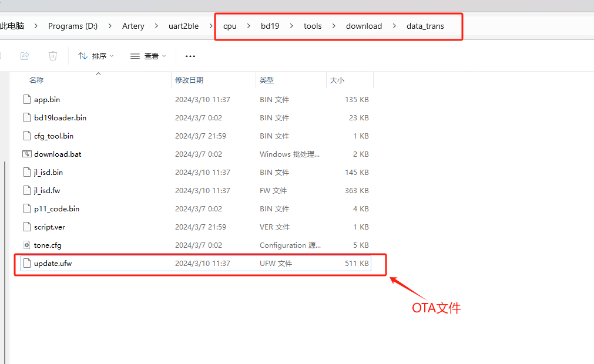Open the 查看 view dropdown
The height and width of the screenshot is (364, 594).
click(148, 56)
